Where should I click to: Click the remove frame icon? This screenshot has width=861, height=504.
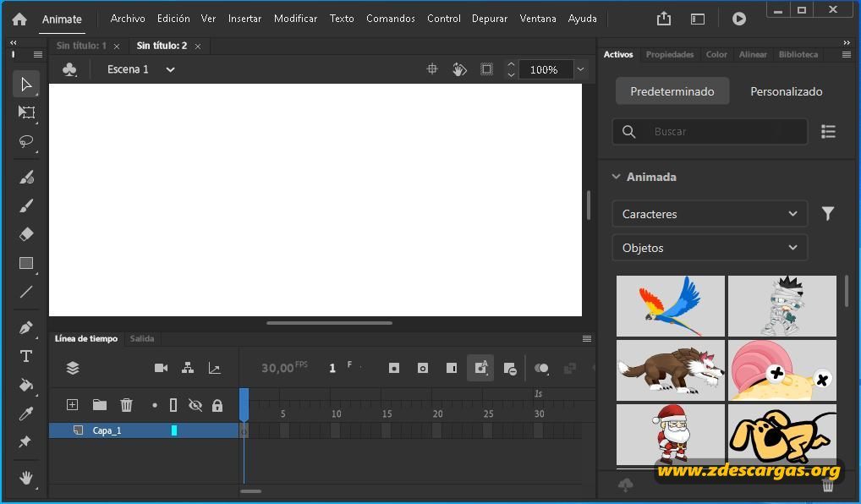(509, 369)
